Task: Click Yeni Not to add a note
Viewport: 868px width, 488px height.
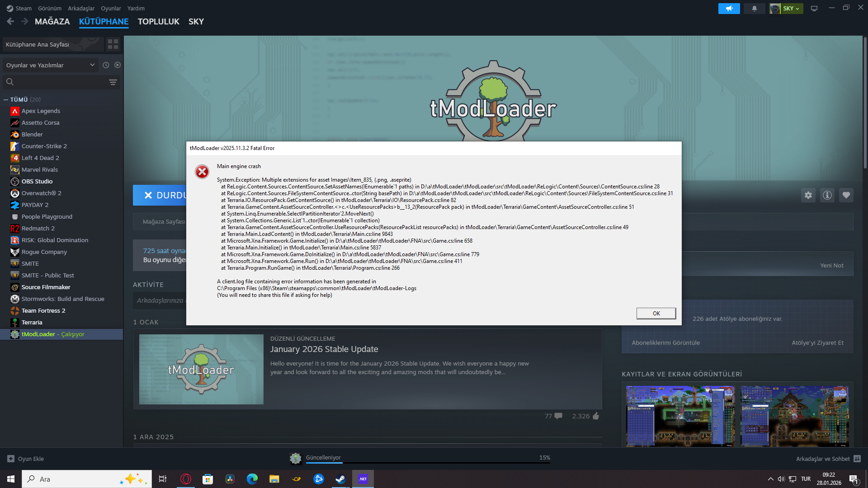Action: pos(832,265)
